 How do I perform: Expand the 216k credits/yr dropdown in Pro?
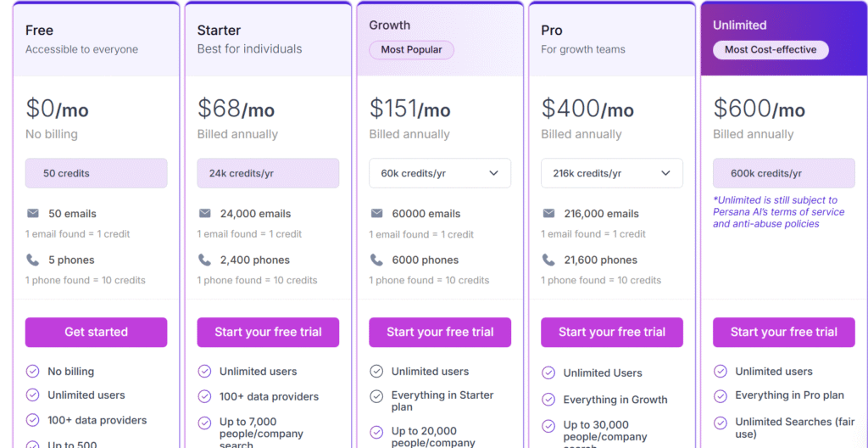(x=612, y=173)
